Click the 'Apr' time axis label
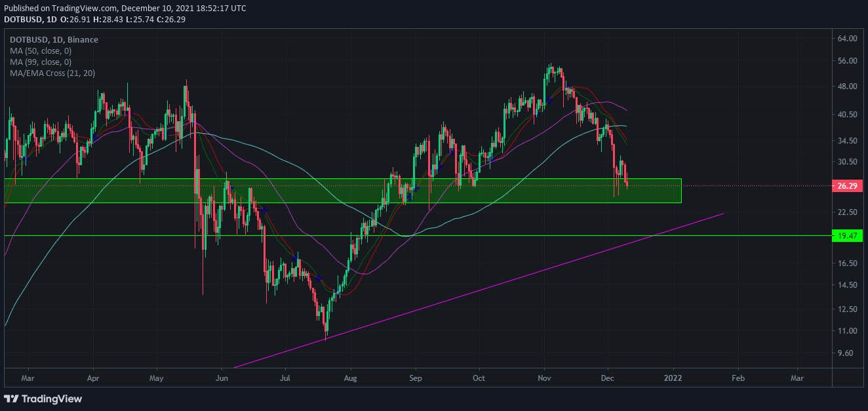Viewport: 868px width, 411px height. 92,378
